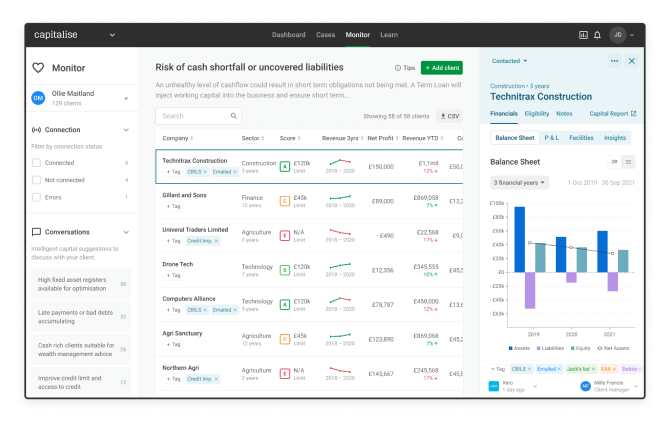The width and height of the screenshot is (670, 429).
Task: Switch to the P & L tab
Action: 552,138
